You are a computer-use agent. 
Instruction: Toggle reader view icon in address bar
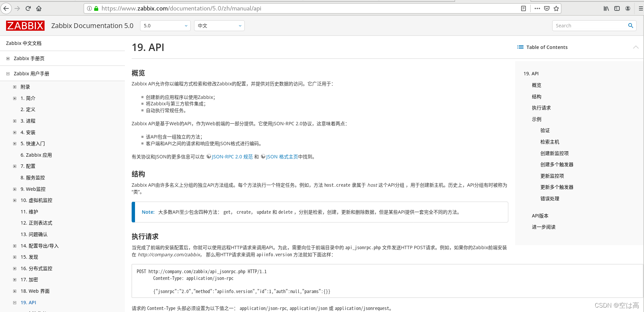[524, 8]
